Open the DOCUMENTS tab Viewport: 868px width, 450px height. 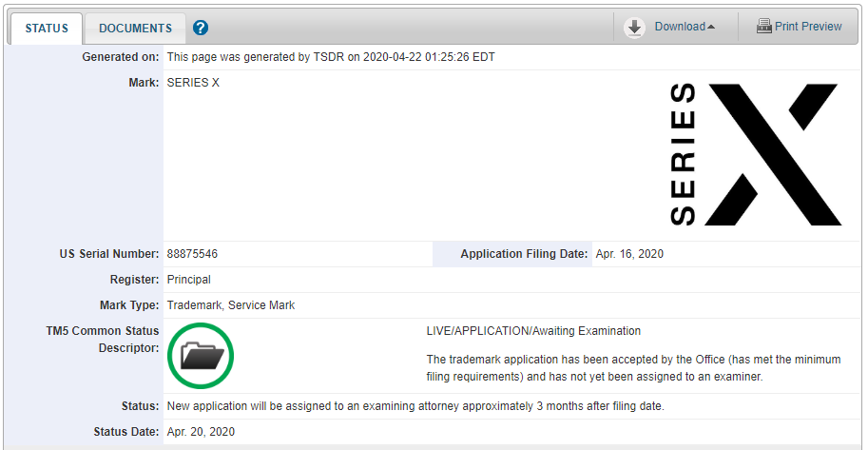tap(135, 28)
